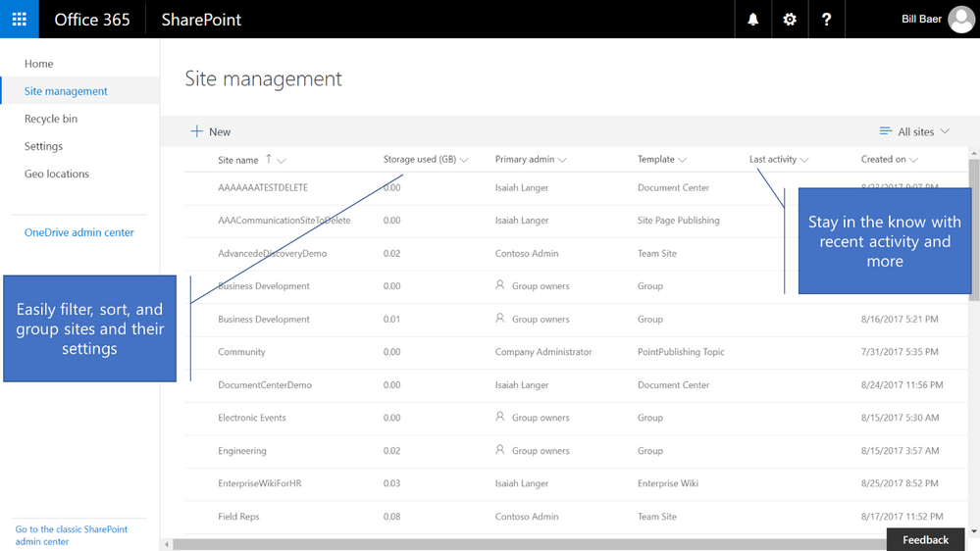Image resolution: width=980 pixels, height=551 pixels.
Task: Select the EnterpriseWikiForHR site
Action: click(x=259, y=483)
